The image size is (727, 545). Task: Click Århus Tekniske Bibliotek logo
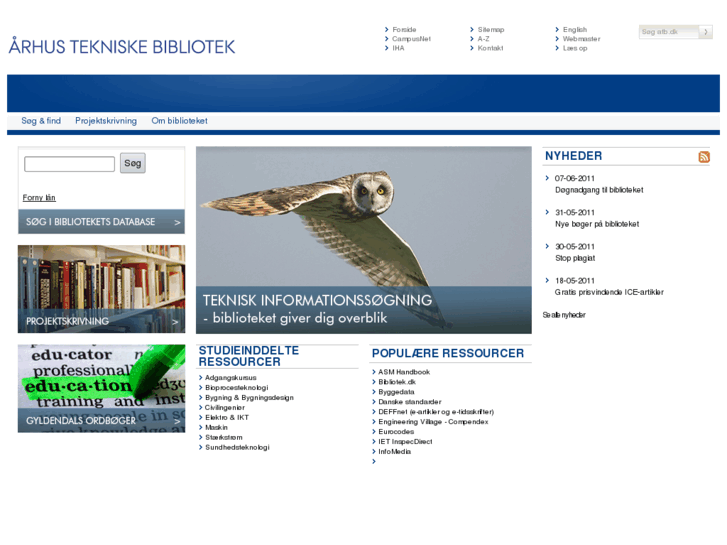click(x=122, y=46)
